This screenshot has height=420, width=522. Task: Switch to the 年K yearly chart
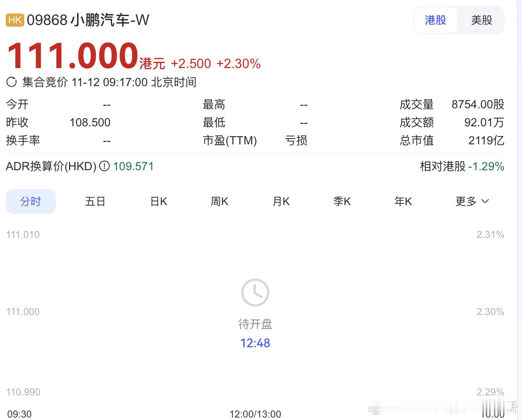click(403, 201)
